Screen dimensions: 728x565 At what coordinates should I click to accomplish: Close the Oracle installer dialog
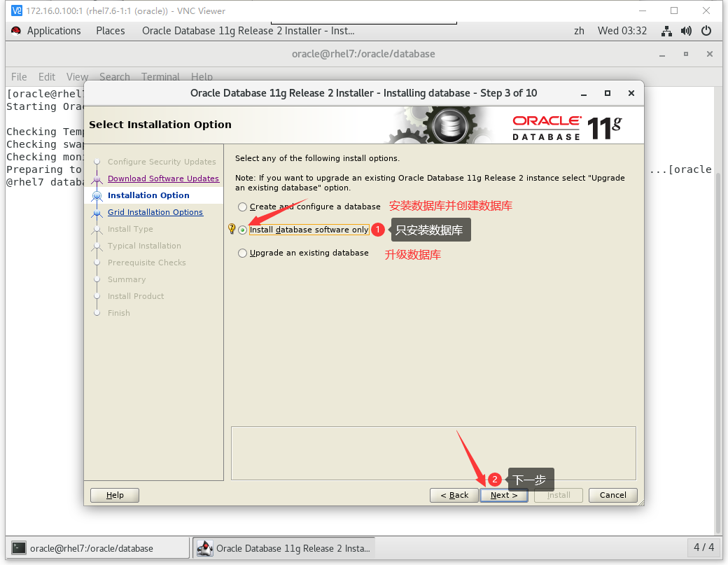click(x=631, y=93)
